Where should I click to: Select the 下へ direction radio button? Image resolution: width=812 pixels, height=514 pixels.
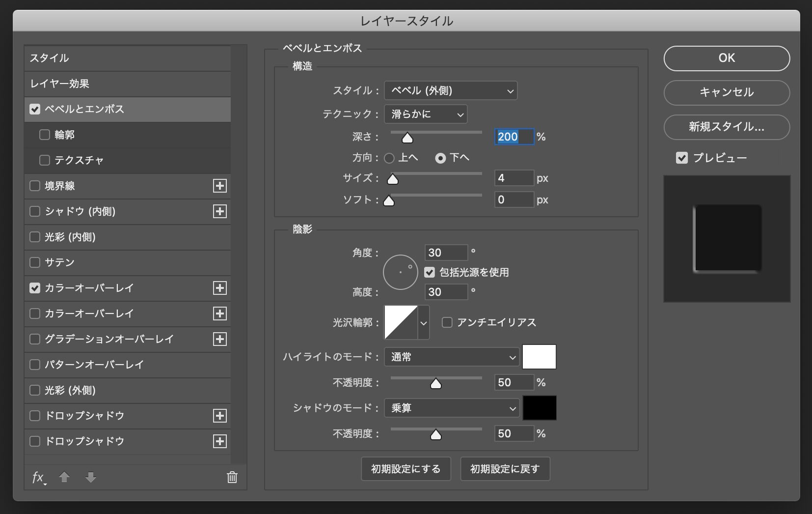440,158
